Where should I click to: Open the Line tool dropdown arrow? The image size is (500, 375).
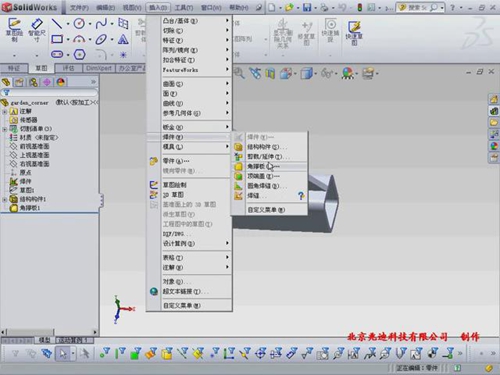tap(68, 24)
